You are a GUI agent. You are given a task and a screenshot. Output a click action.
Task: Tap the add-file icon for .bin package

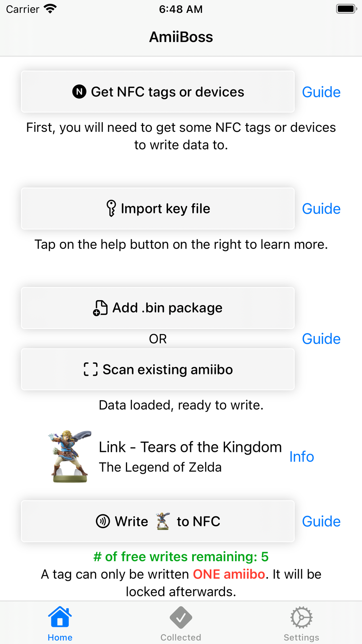tap(100, 308)
